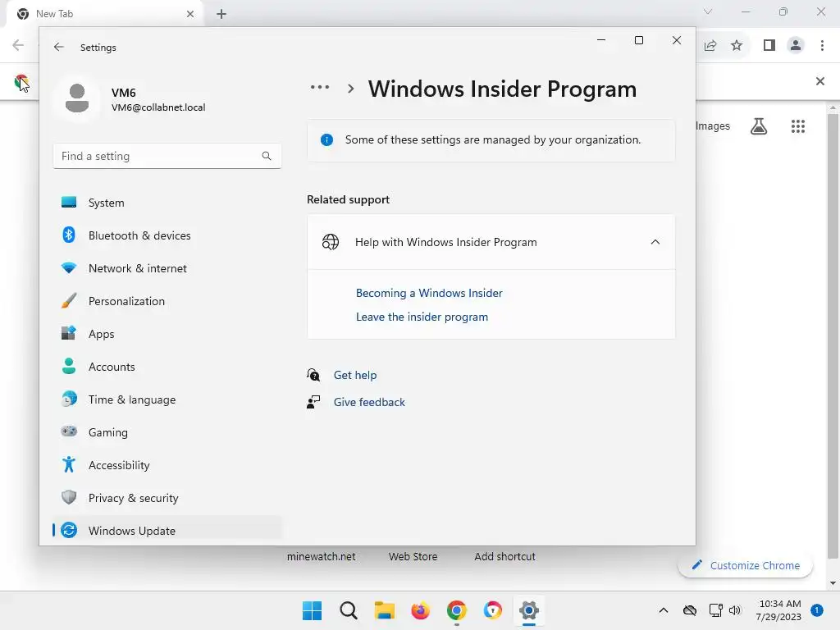This screenshot has width=840, height=630.
Task: Select Windows Update in sidebar
Action: [167, 531]
